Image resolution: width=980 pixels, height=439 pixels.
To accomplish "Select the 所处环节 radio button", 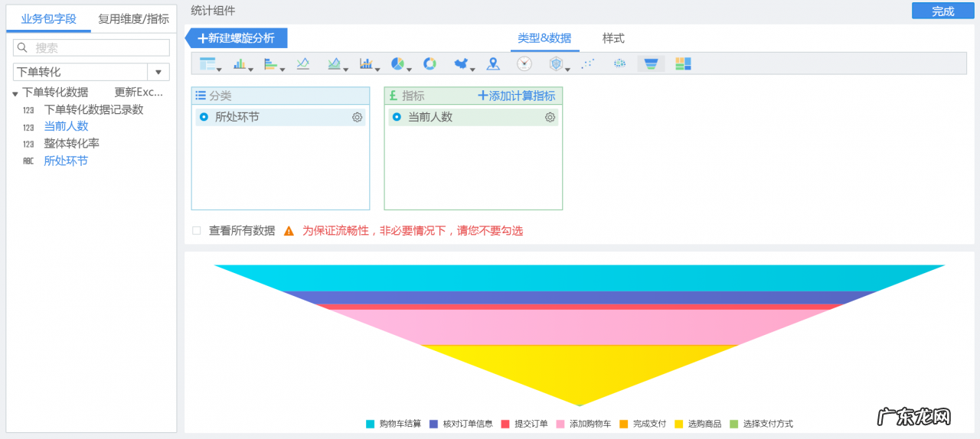I will click(204, 117).
